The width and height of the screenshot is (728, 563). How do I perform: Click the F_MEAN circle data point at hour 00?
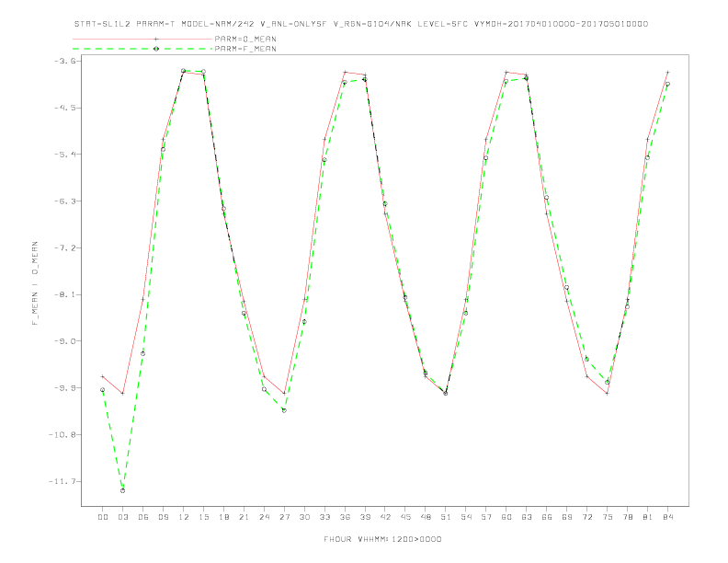coord(103,390)
